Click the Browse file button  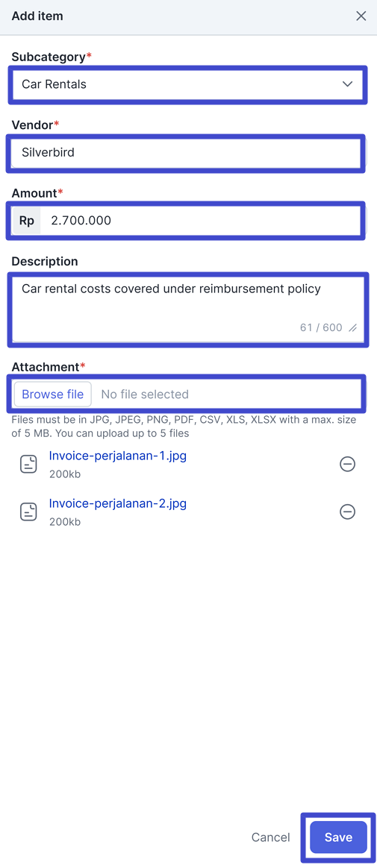click(x=53, y=394)
